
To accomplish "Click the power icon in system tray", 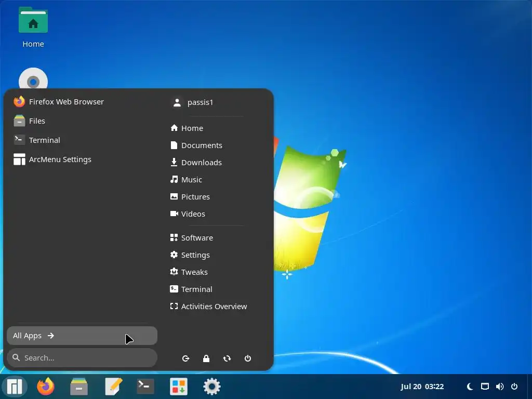I will tap(514, 387).
